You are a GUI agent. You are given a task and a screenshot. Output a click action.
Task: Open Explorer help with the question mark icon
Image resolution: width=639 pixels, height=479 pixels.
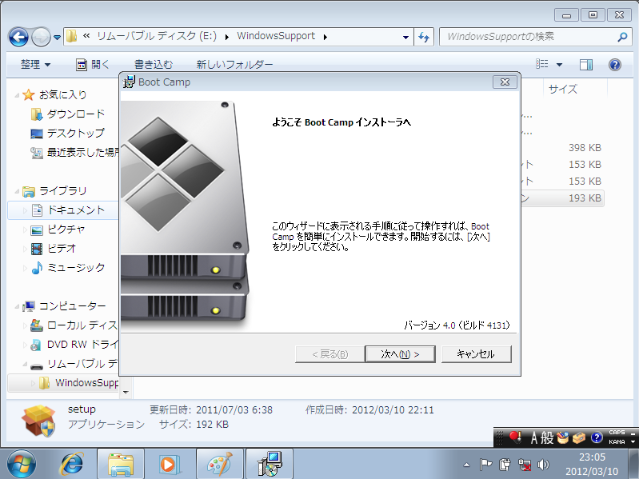615,64
